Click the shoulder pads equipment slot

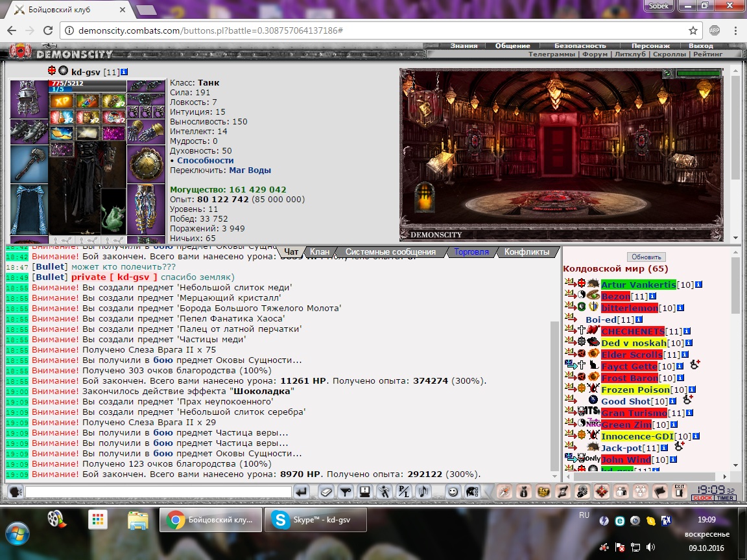point(29,131)
